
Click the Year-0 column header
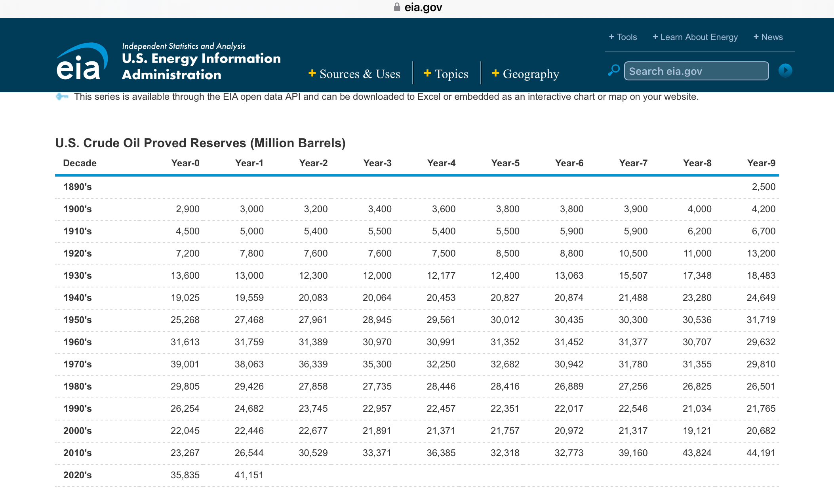click(x=185, y=163)
